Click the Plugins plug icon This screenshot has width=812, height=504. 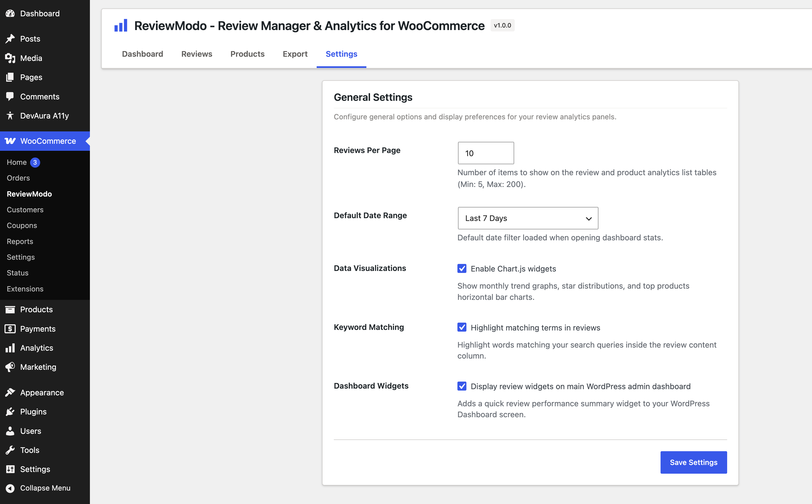[x=10, y=411]
